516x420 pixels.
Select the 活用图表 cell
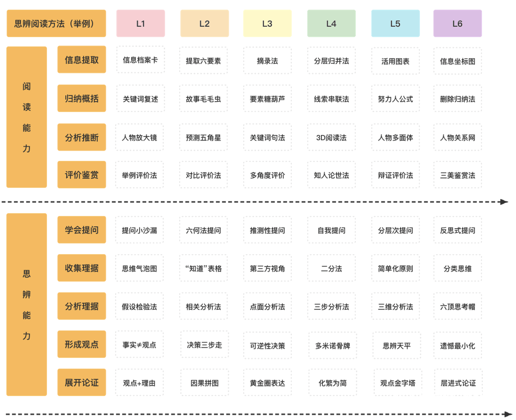click(395, 61)
